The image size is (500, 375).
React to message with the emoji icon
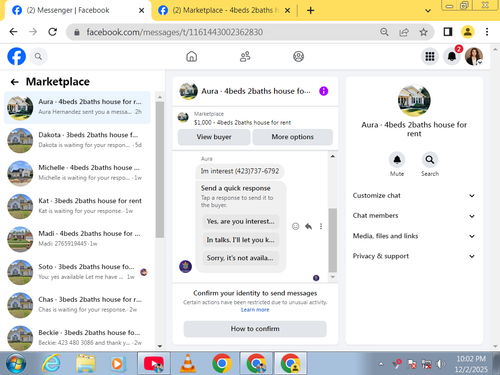pyautogui.click(x=295, y=226)
